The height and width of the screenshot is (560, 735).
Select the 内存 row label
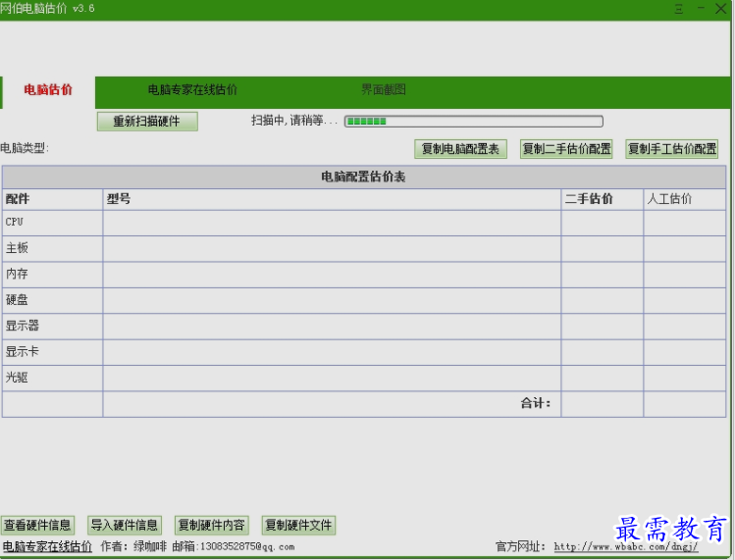(17, 274)
